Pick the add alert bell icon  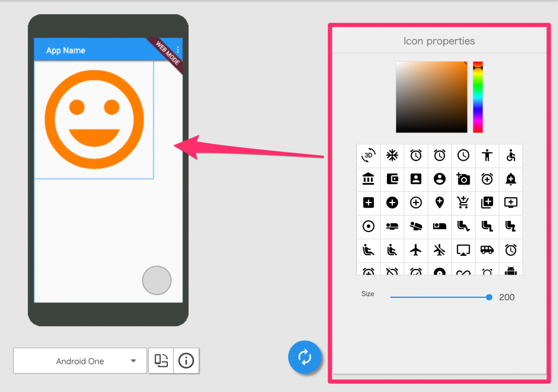click(511, 179)
